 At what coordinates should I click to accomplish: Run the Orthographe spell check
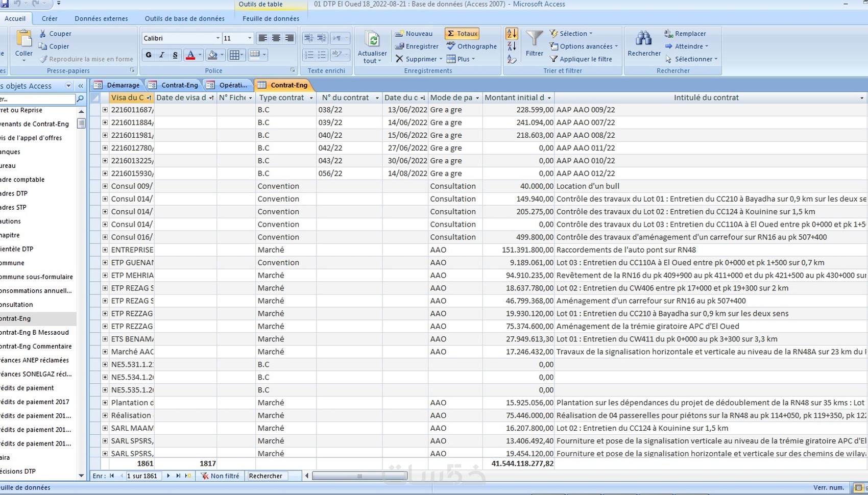pyautogui.click(x=471, y=46)
